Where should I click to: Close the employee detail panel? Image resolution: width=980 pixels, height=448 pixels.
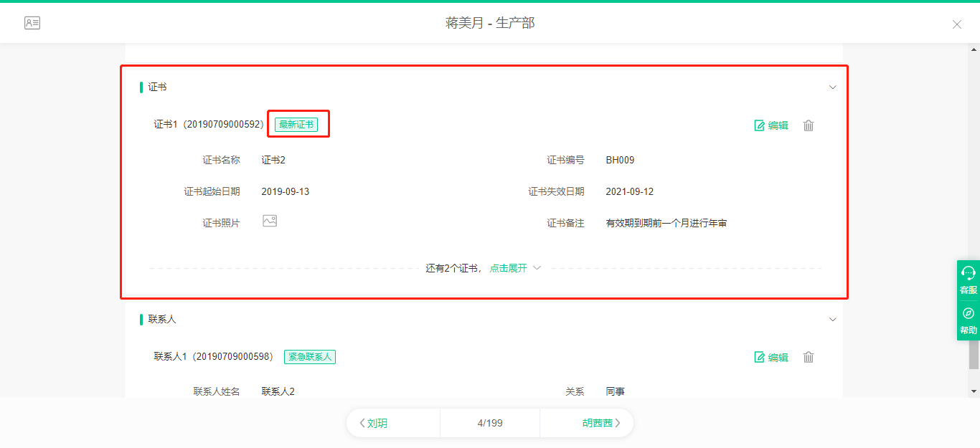(956, 24)
